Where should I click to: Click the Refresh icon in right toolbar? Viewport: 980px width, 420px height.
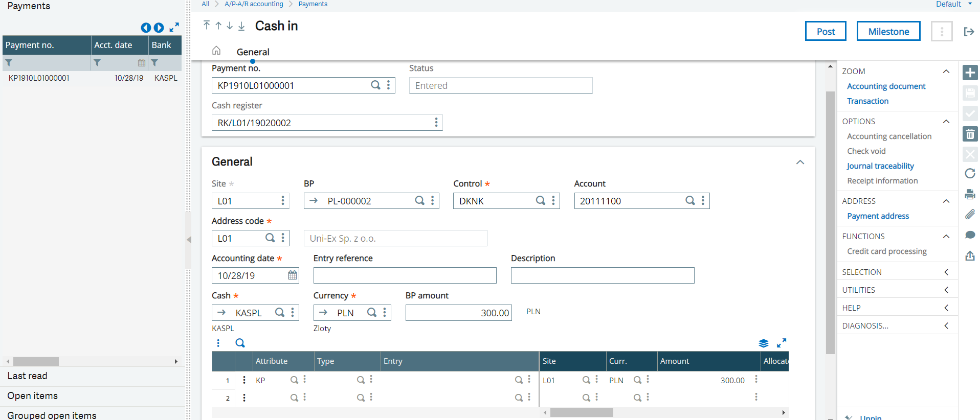click(x=970, y=174)
